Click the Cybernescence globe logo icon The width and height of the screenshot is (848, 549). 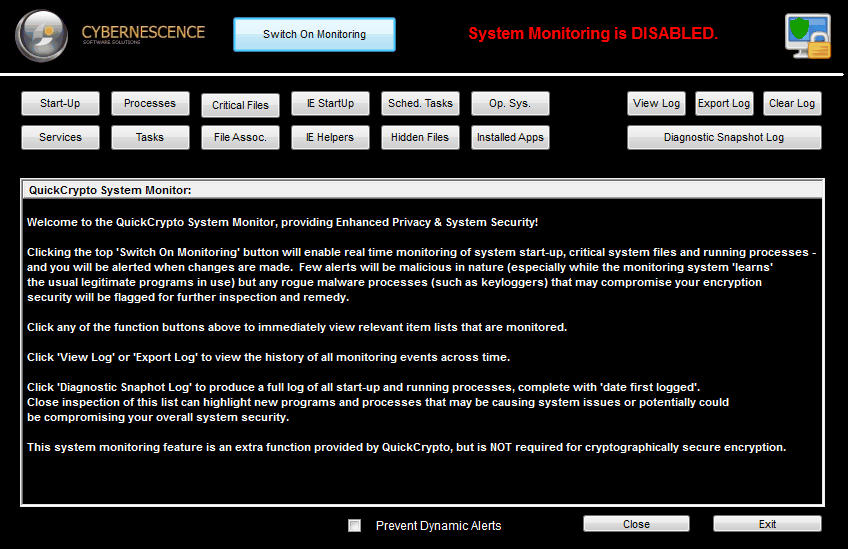click(x=42, y=35)
